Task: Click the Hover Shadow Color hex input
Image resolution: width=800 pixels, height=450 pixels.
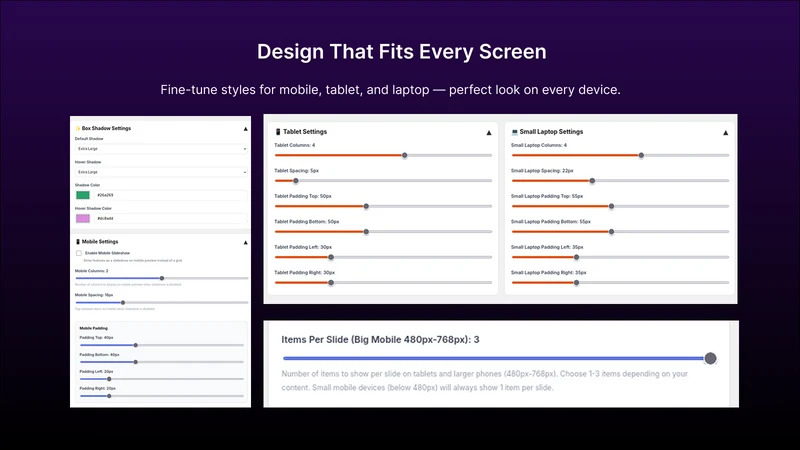Action: click(171, 218)
